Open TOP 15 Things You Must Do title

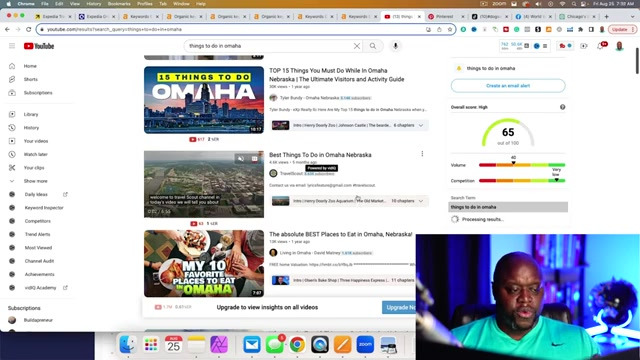click(x=336, y=75)
